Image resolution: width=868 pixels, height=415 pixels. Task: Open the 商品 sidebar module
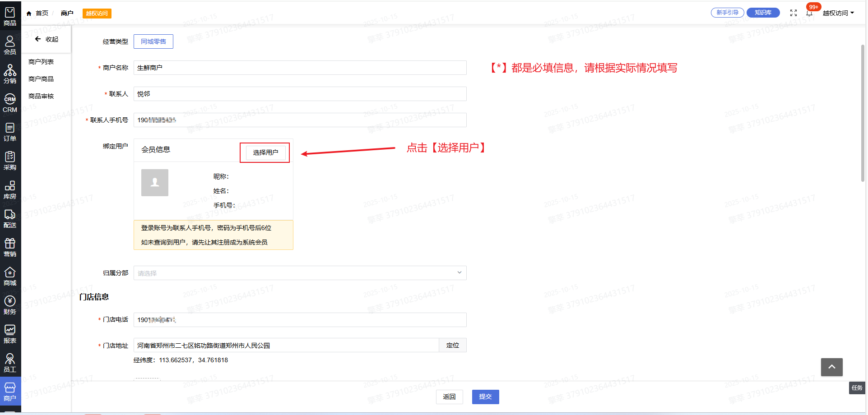[x=10, y=16]
